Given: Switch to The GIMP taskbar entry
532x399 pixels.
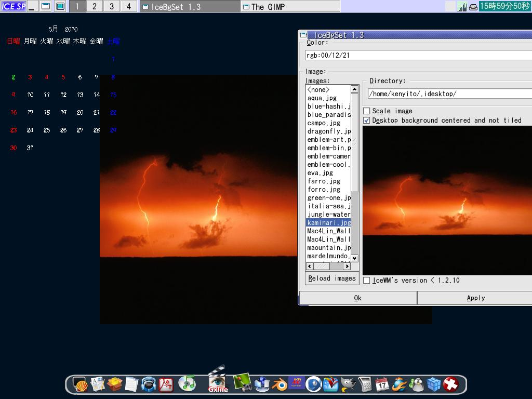Looking at the screenshot, I should tap(291, 7).
